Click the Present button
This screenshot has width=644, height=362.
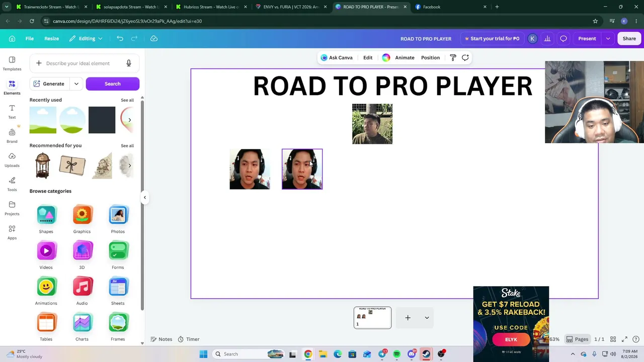587,39
